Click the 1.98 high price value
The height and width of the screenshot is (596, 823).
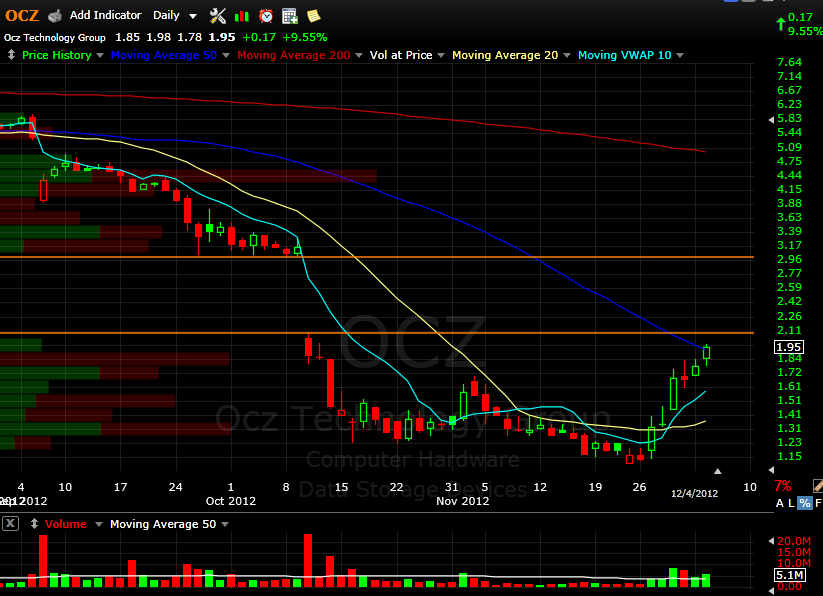pyautogui.click(x=159, y=37)
